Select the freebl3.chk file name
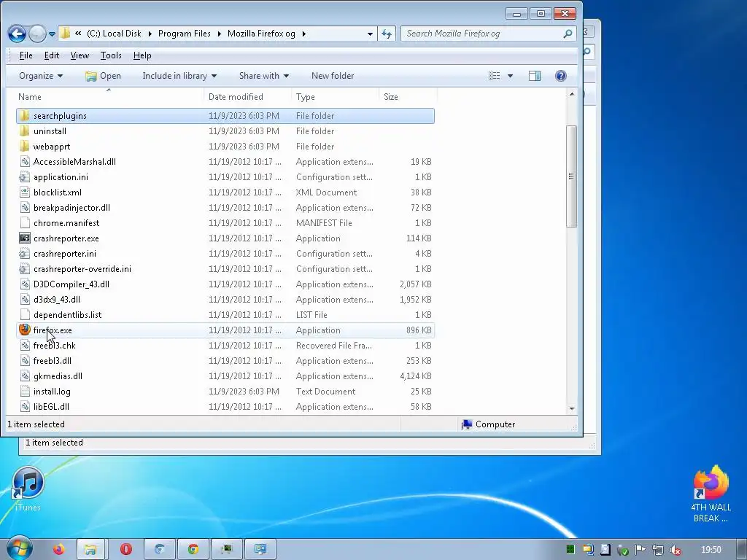 click(54, 345)
